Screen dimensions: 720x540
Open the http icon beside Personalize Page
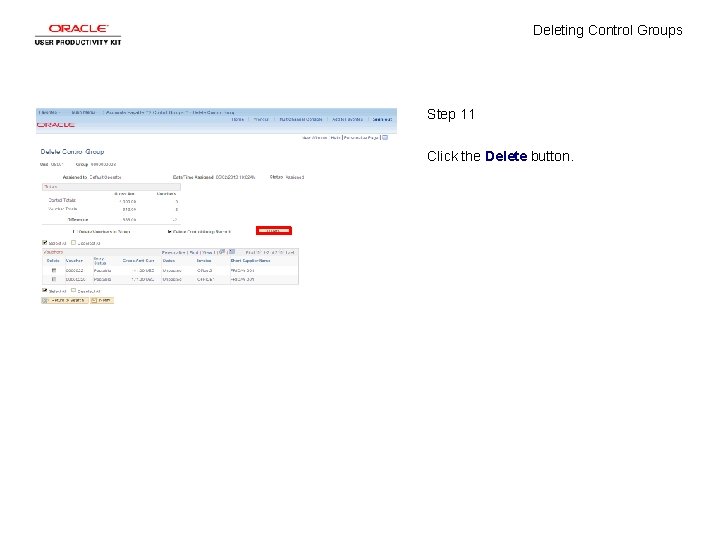point(385,137)
